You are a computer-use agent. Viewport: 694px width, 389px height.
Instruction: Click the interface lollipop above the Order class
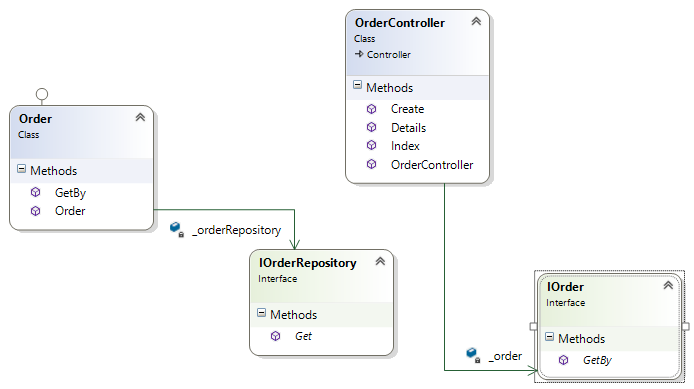(42, 94)
